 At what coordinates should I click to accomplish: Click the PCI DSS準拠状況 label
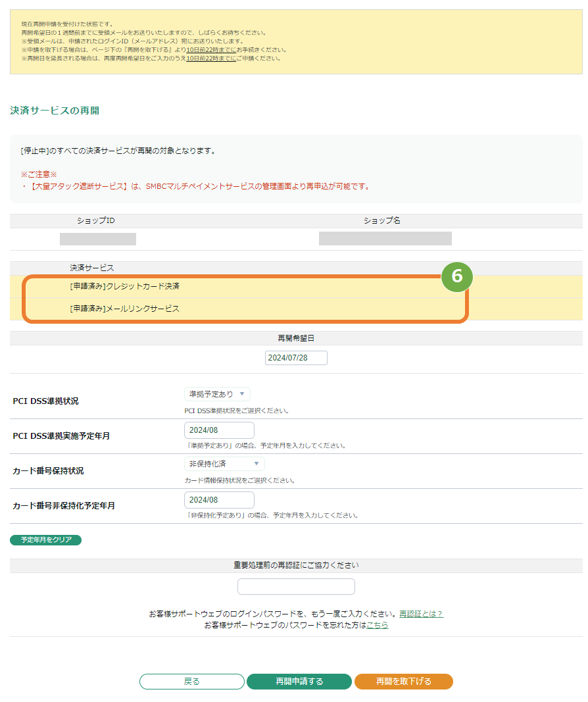pyautogui.click(x=45, y=401)
